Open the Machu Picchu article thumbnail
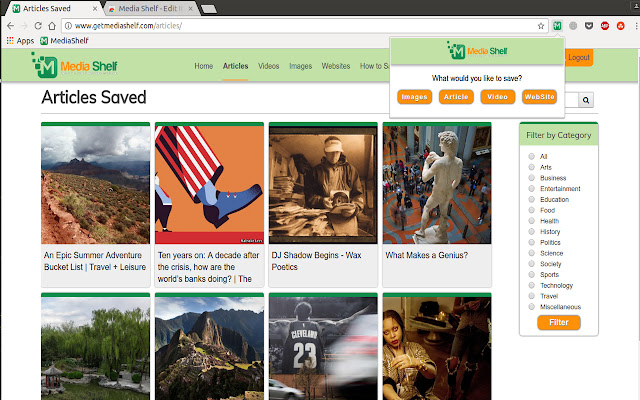 click(x=209, y=348)
